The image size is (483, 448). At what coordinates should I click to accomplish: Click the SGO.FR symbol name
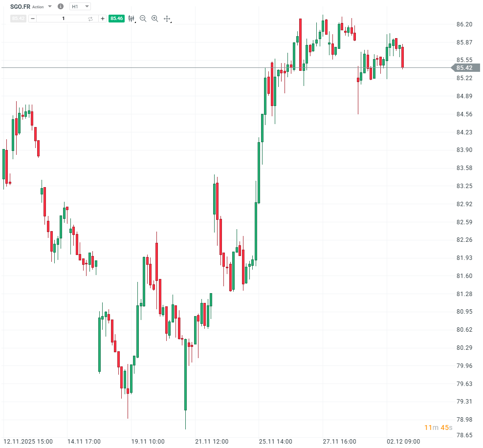click(x=21, y=7)
